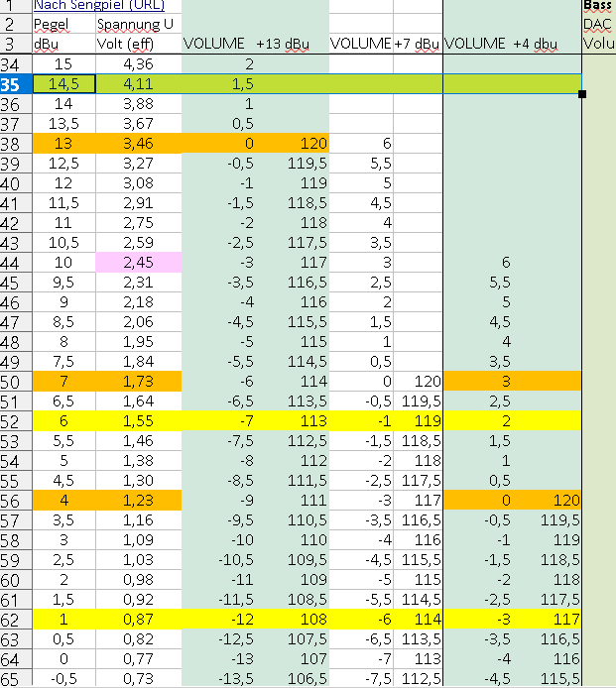Screen dimensions: 616x688
Task: Select the voltage cell 0,73
Action: coord(138,679)
